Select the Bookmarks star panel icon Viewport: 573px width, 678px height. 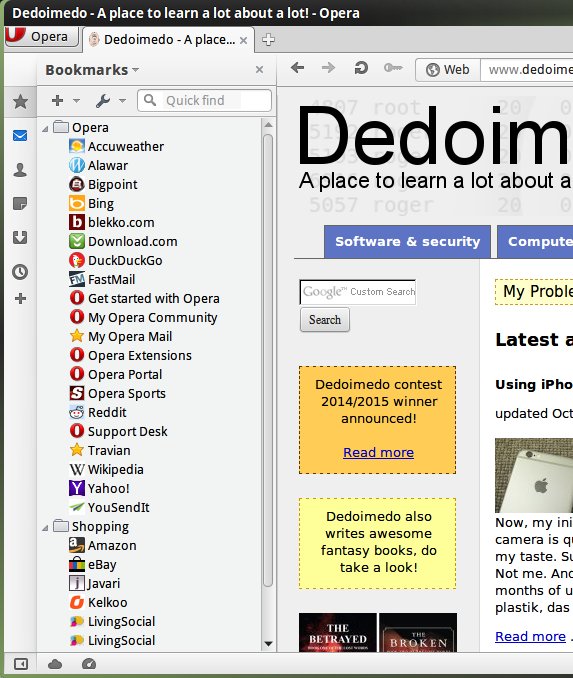point(20,102)
